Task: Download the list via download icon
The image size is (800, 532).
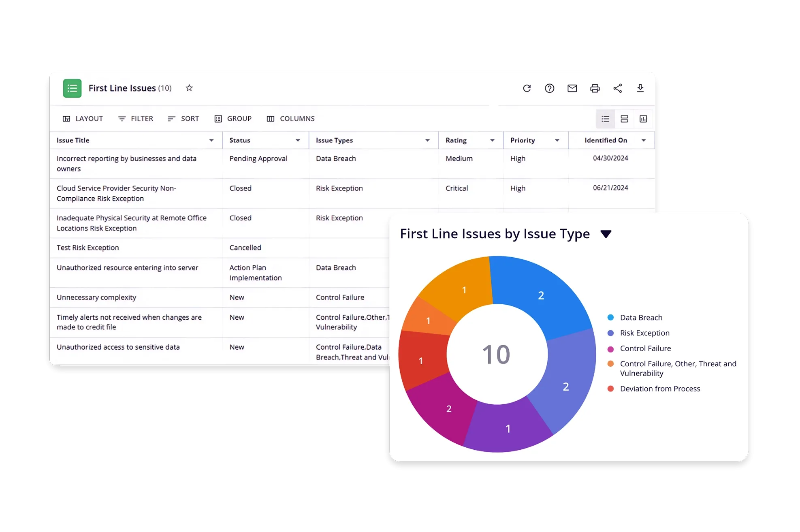Action: click(640, 88)
